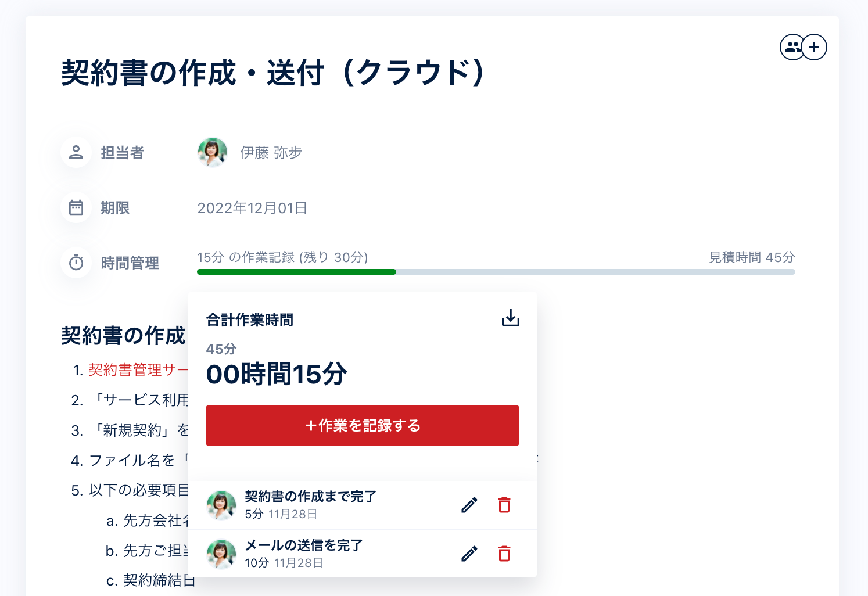Click step 4 ファイル名を text
Screen dimensions: 868x596
(x=139, y=461)
